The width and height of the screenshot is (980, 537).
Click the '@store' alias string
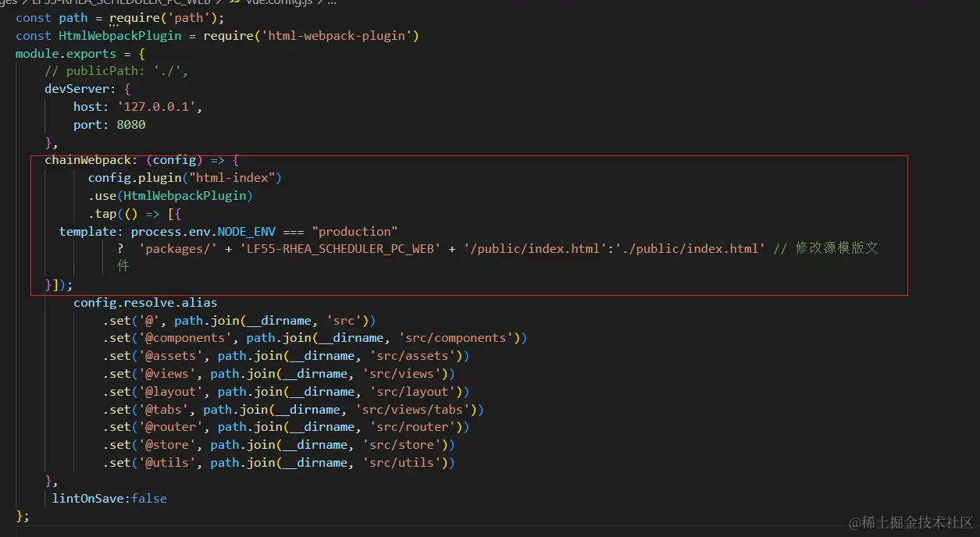167,445
